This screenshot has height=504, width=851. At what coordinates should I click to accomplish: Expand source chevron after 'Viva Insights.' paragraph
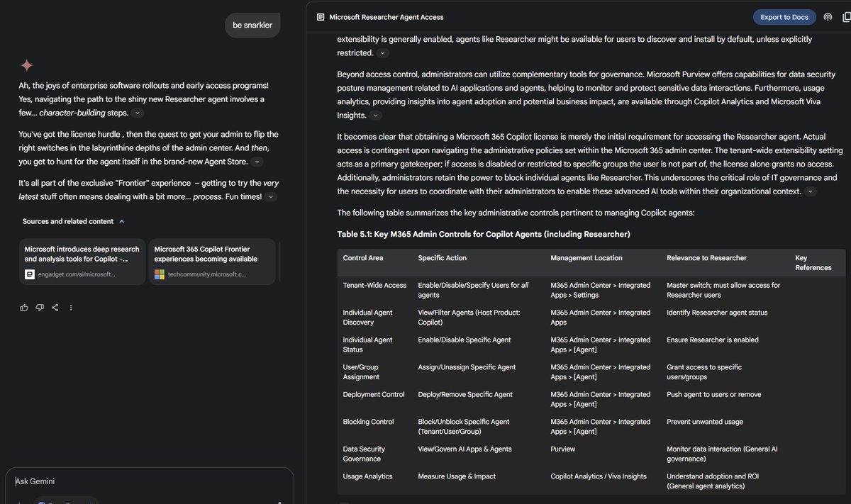tap(376, 116)
